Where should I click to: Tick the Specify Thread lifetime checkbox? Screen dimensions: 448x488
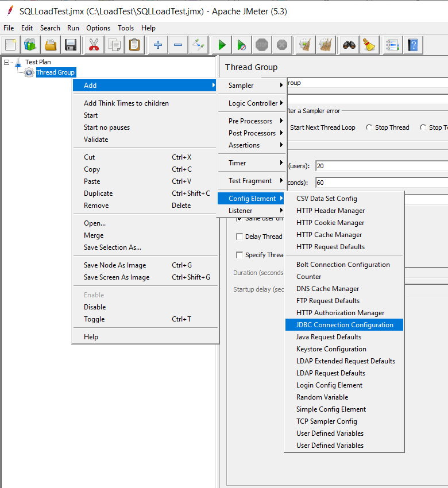click(240, 255)
